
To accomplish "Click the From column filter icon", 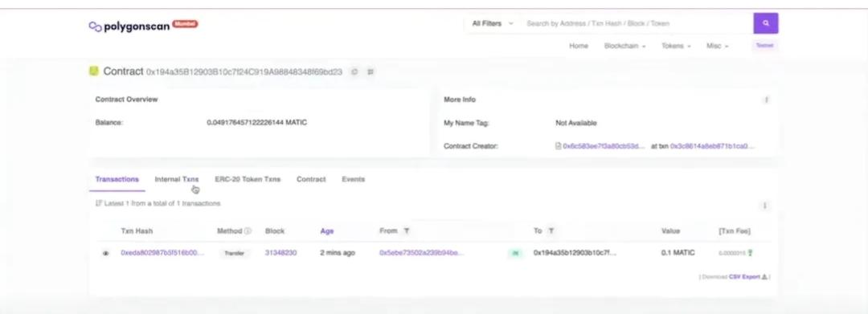I will (x=407, y=230).
